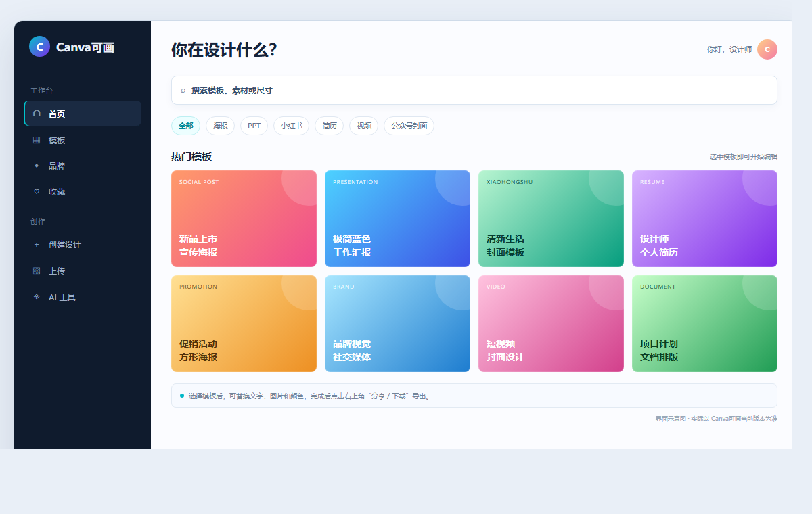812x514 pixels.
Task: Open the 品牌视觉 社交媒体 template card
Action: 397,323
